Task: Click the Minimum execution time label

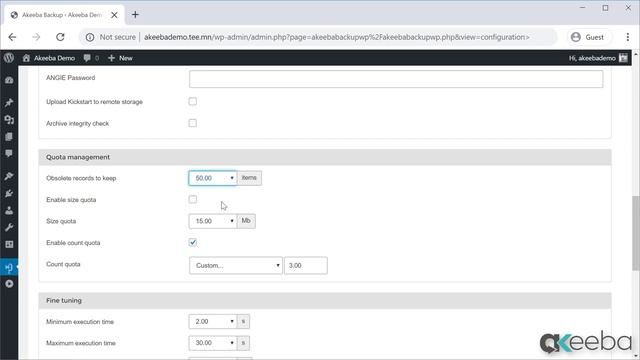Action: 80,322
